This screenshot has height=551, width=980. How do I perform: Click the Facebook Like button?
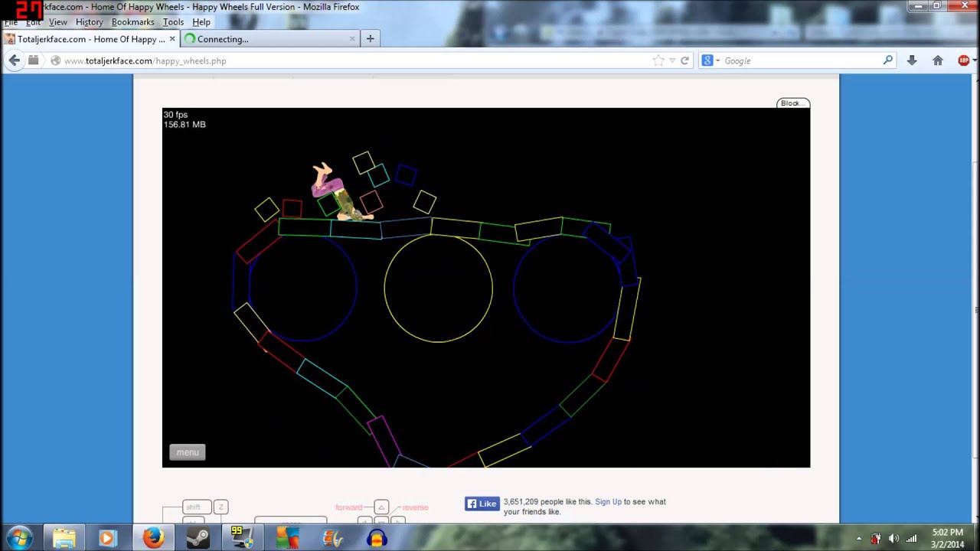(x=482, y=504)
